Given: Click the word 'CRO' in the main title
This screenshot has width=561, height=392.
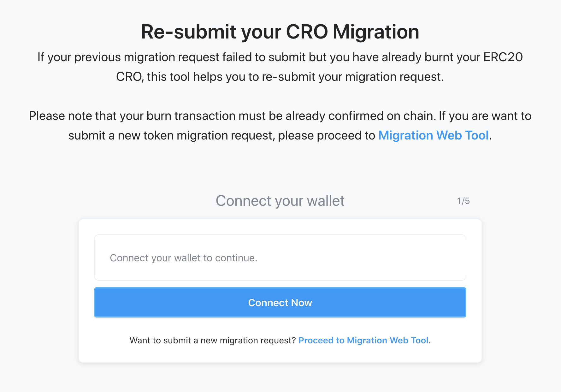Looking at the screenshot, I should pyautogui.click(x=307, y=32).
